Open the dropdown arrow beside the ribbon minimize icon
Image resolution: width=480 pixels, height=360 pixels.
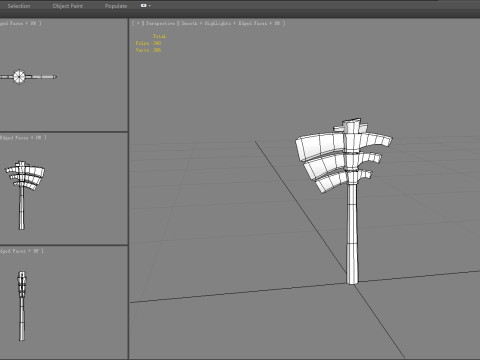[x=150, y=6]
